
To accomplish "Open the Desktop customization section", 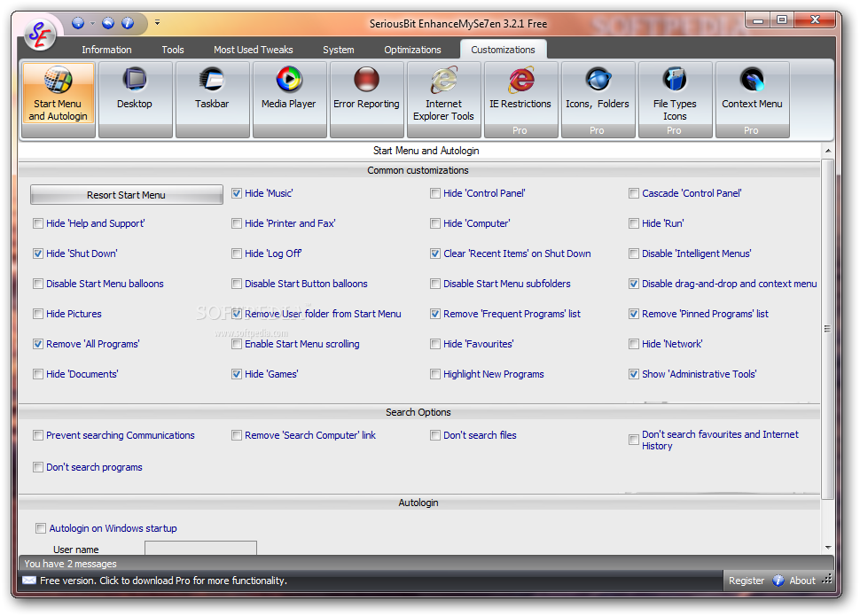I will [135, 99].
